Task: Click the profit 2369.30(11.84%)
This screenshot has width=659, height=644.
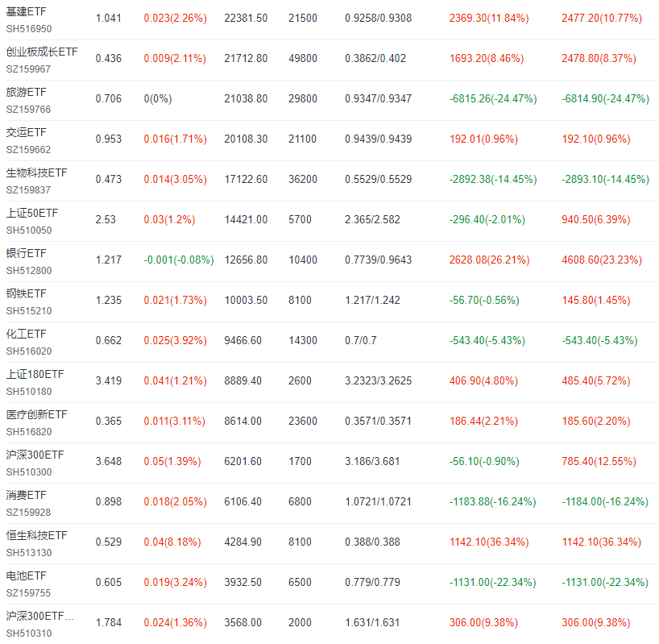Action: (x=489, y=19)
